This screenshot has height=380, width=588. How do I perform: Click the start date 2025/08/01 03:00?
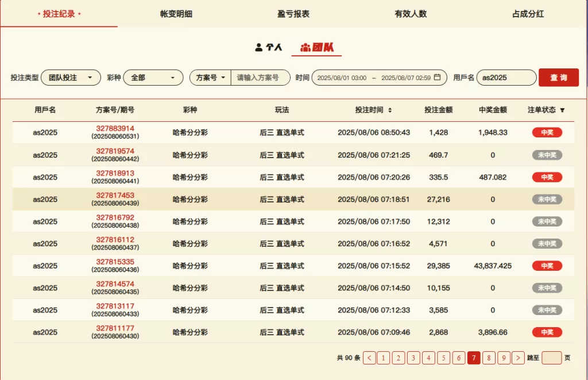pos(342,78)
